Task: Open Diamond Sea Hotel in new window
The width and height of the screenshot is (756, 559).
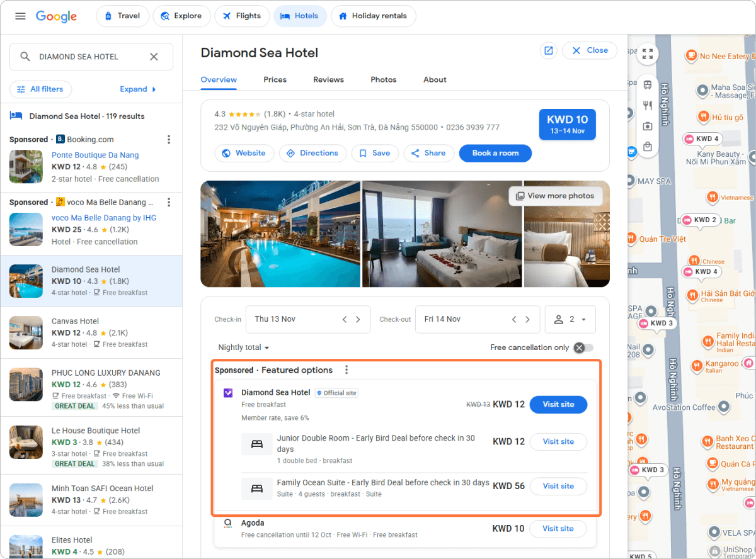Action: tap(548, 50)
